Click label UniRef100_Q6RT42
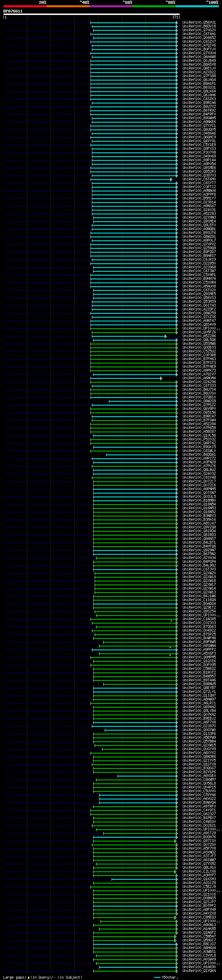 pyautogui.click(x=199, y=443)
